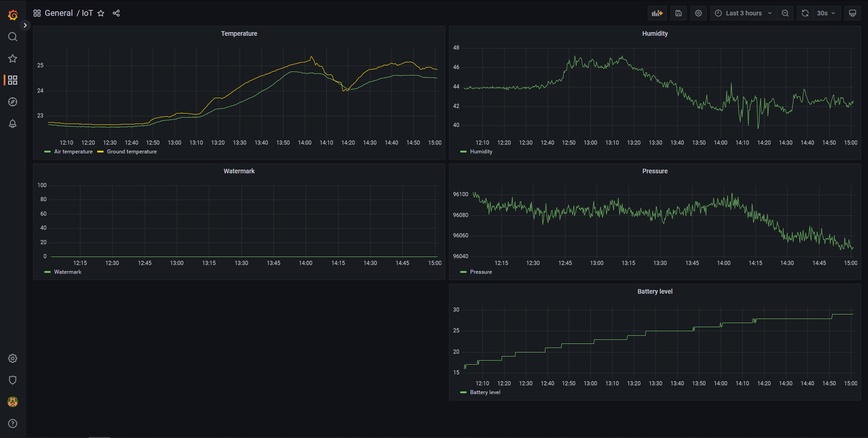Open dashboard settings gear in toolbar
Screen dimensions: 868x438
(x=698, y=13)
